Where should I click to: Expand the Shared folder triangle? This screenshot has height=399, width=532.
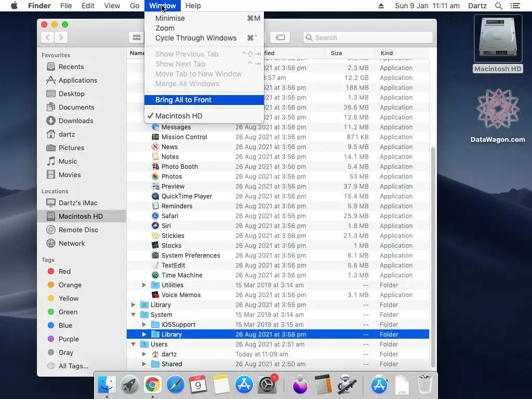click(144, 364)
